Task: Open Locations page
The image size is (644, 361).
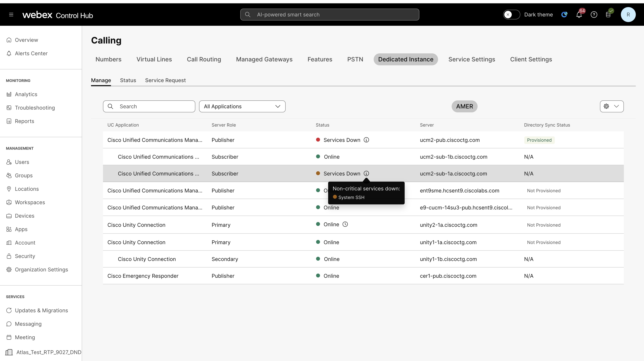Action: click(27, 189)
